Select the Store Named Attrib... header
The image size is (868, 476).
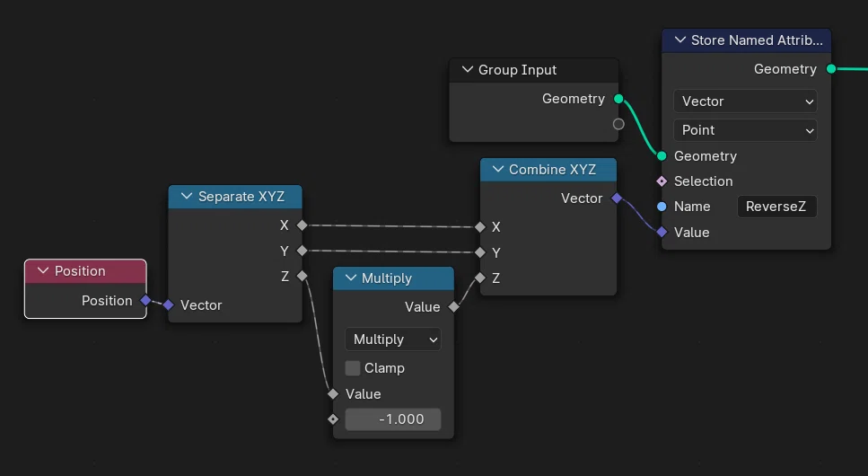coord(747,40)
